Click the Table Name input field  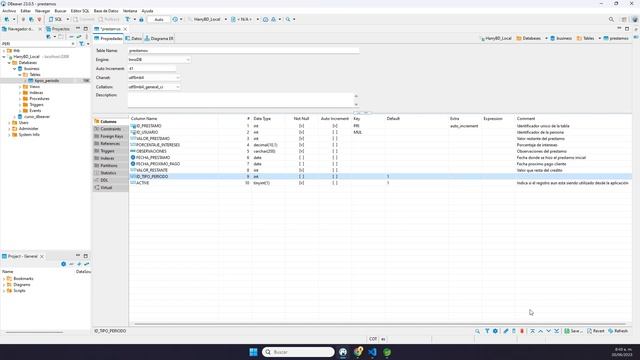point(243,51)
